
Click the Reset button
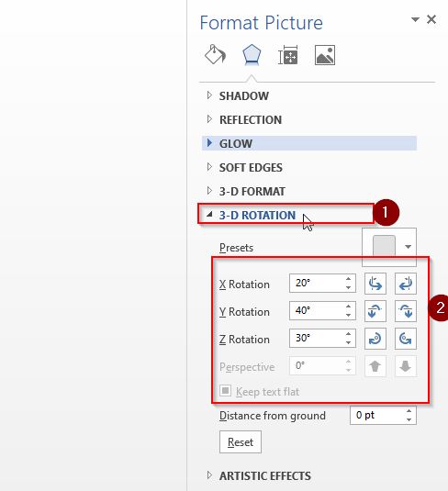(241, 441)
